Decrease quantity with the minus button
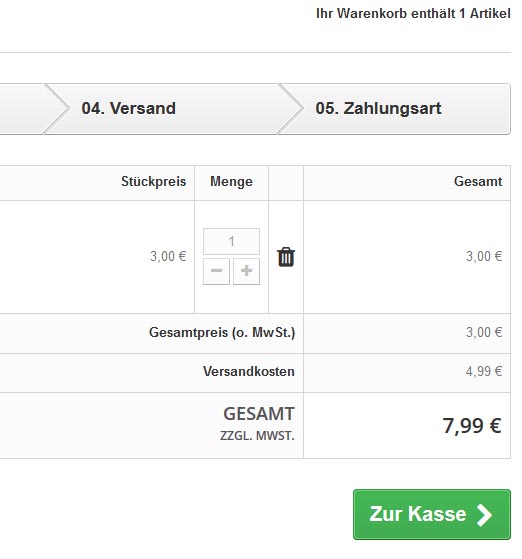This screenshot has width=522, height=559. click(x=216, y=271)
